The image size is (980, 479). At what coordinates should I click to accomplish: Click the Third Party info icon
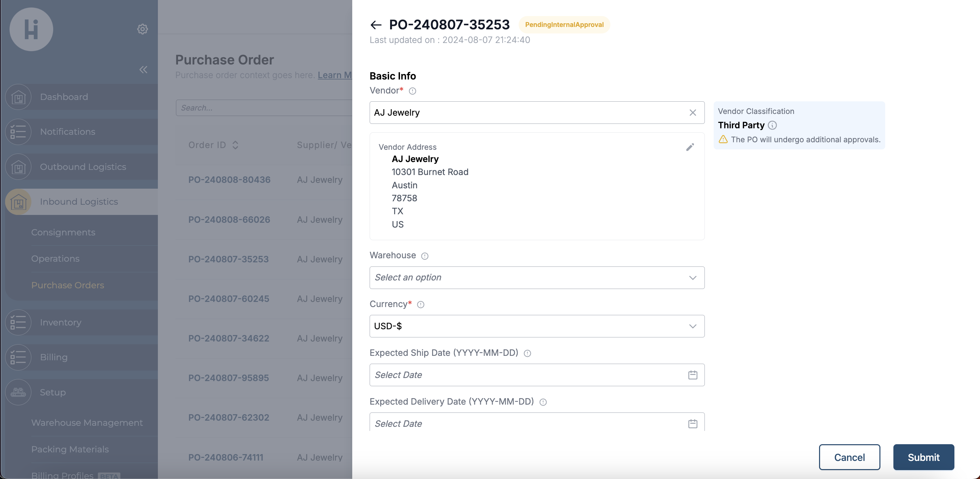(x=772, y=125)
